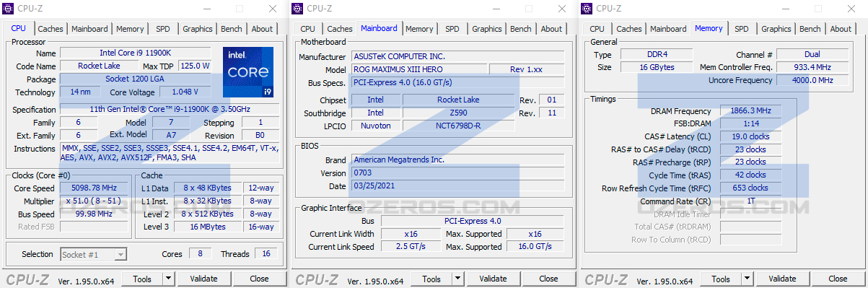This screenshot has width=868, height=288.
Task: Open the Memory tab in the CPU window
Action: [x=130, y=29]
